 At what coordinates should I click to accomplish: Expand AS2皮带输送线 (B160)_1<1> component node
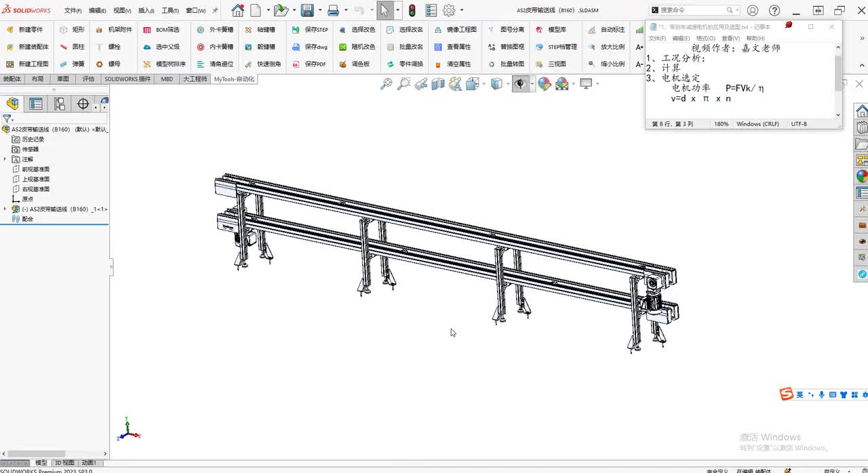click(x=5, y=209)
